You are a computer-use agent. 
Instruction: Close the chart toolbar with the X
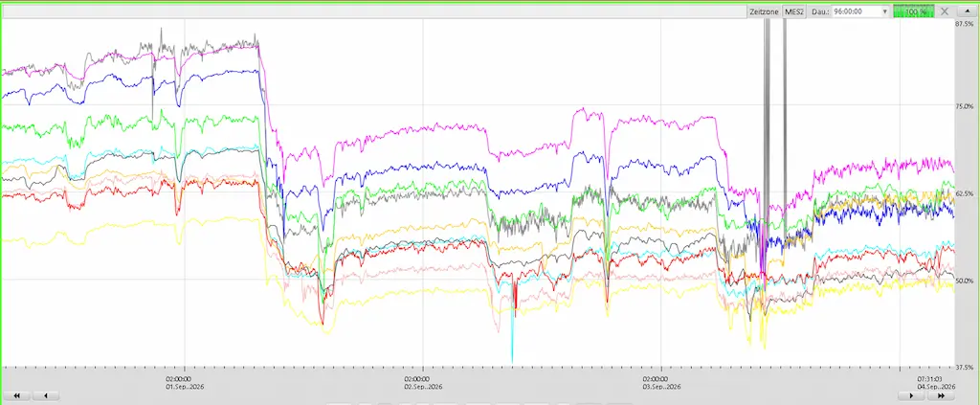pos(945,11)
